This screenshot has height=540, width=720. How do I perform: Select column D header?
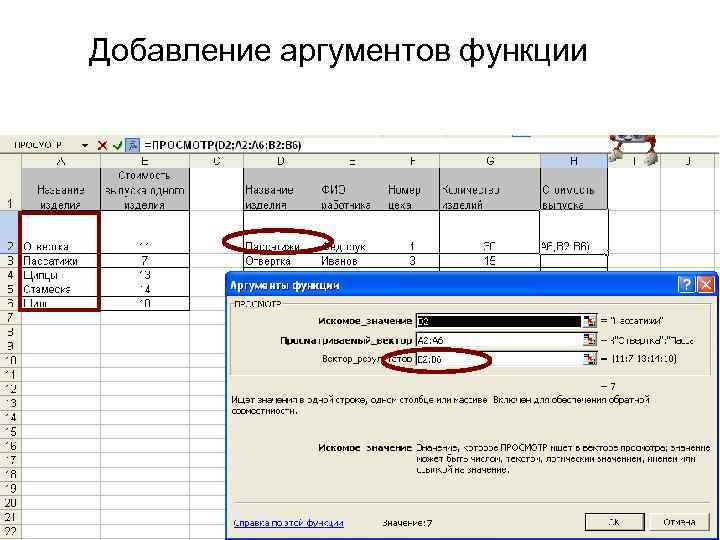[x=281, y=161]
